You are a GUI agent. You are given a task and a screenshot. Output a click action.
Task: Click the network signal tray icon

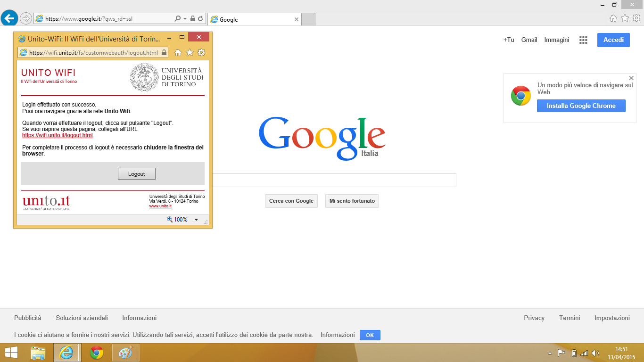pos(584,353)
